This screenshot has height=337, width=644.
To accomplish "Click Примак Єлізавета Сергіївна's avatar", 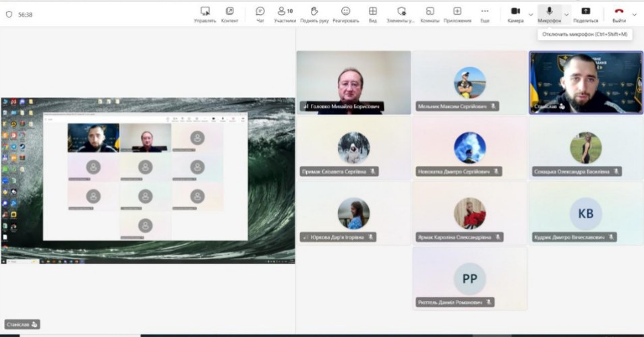I will click(x=353, y=148).
